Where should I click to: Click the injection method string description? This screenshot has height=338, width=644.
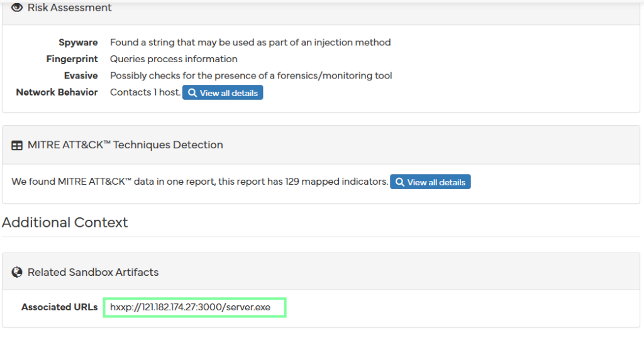click(250, 43)
